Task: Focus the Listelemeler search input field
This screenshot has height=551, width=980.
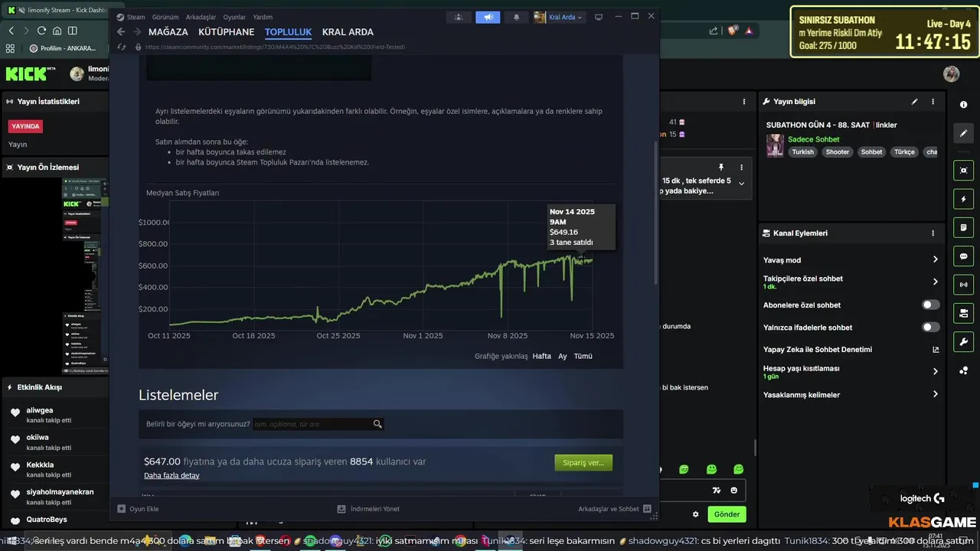Action: 312,424
